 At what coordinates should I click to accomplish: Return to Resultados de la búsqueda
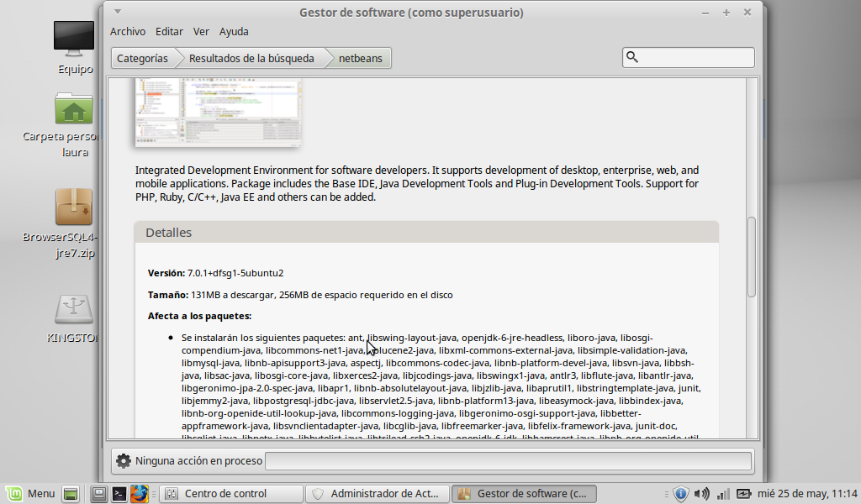click(x=251, y=58)
